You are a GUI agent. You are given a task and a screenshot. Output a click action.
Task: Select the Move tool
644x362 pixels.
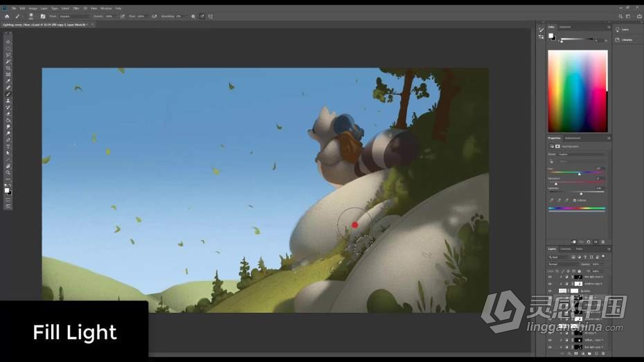pyautogui.click(x=8, y=42)
